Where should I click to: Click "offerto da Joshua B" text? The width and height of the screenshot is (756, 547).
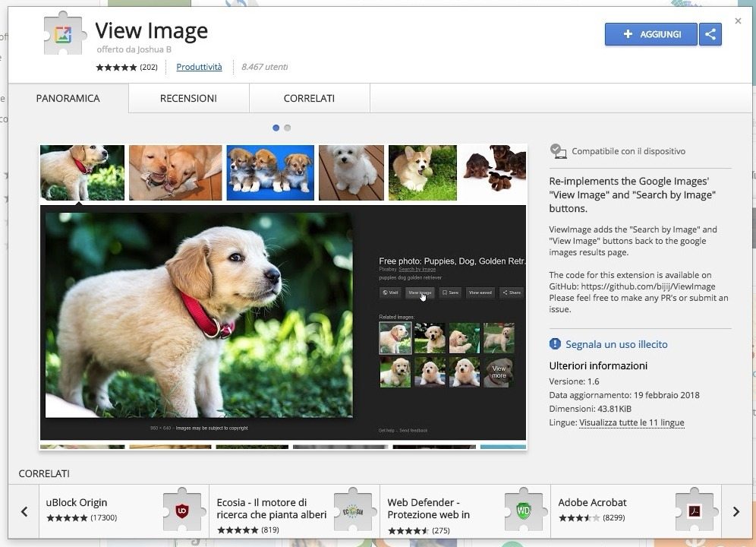[x=134, y=49]
